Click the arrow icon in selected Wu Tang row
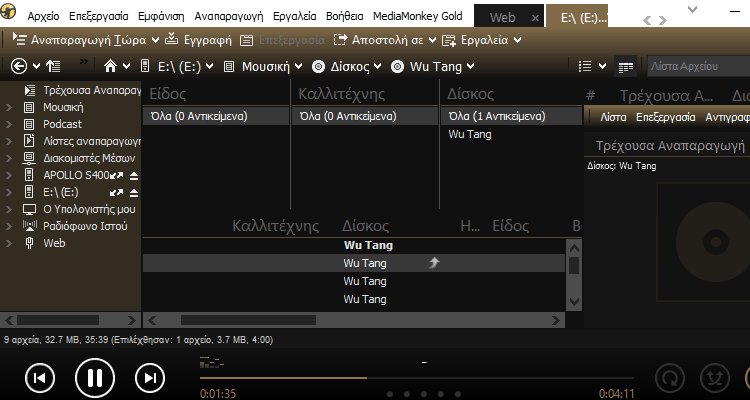Screen dimensions: 750x400 coord(434,262)
